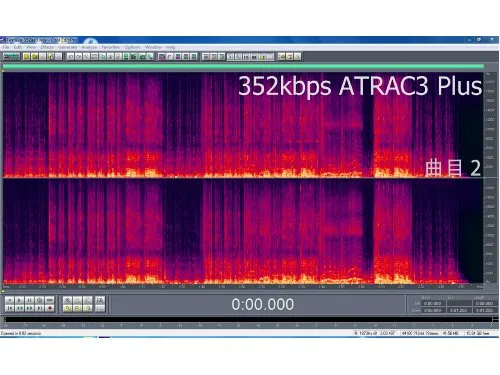The width and height of the screenshot is (500, 375).
Task: Click the green horizontal display range bar
Action: 243,67
